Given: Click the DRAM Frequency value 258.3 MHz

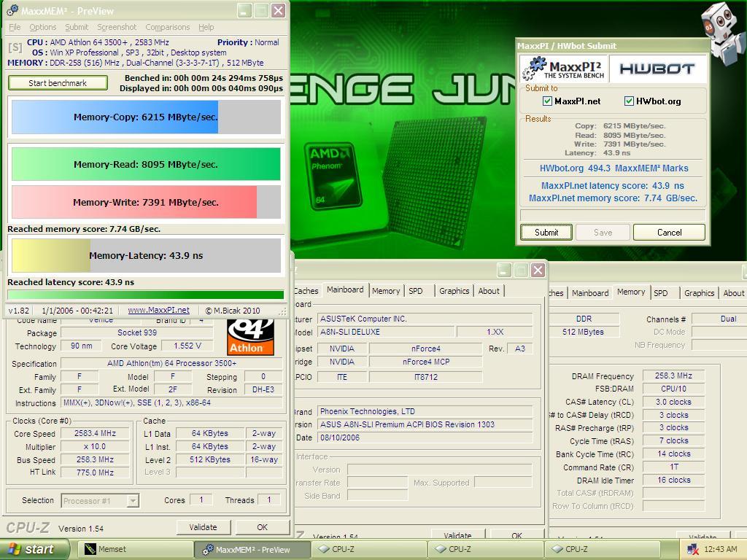Looking at the screenshot, I should click(673, 376).
